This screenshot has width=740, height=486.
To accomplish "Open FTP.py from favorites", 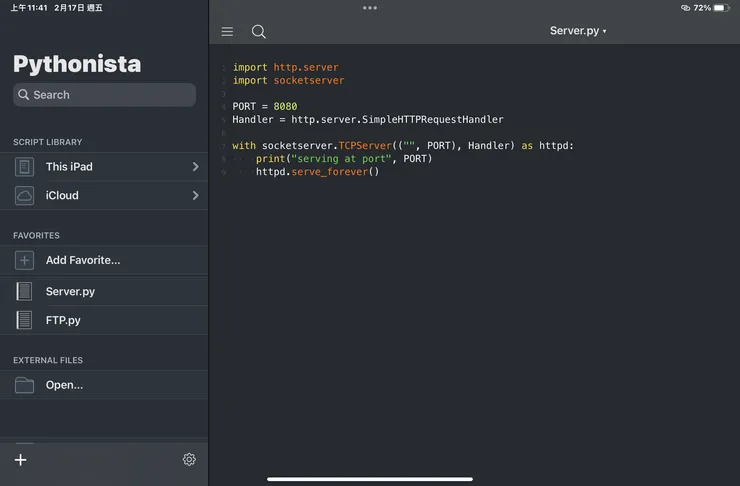I will pyautogui.click(x=104, y=320).
